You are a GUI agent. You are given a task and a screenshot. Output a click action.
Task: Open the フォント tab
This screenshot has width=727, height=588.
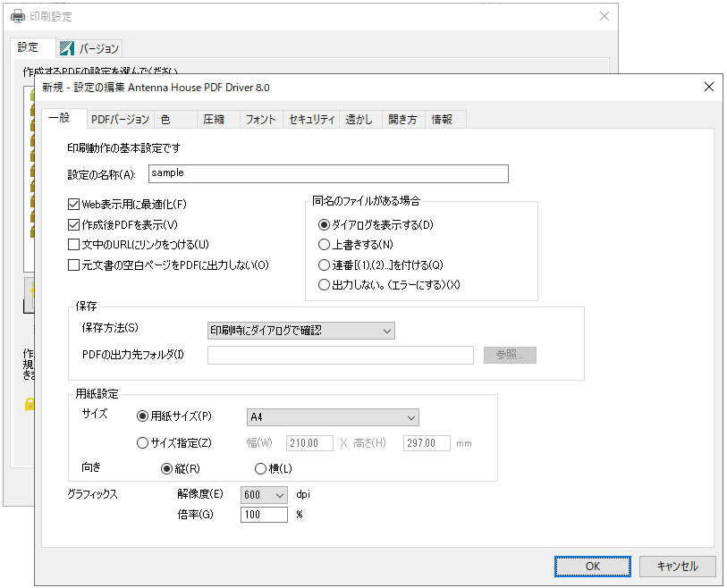(259, 118)
